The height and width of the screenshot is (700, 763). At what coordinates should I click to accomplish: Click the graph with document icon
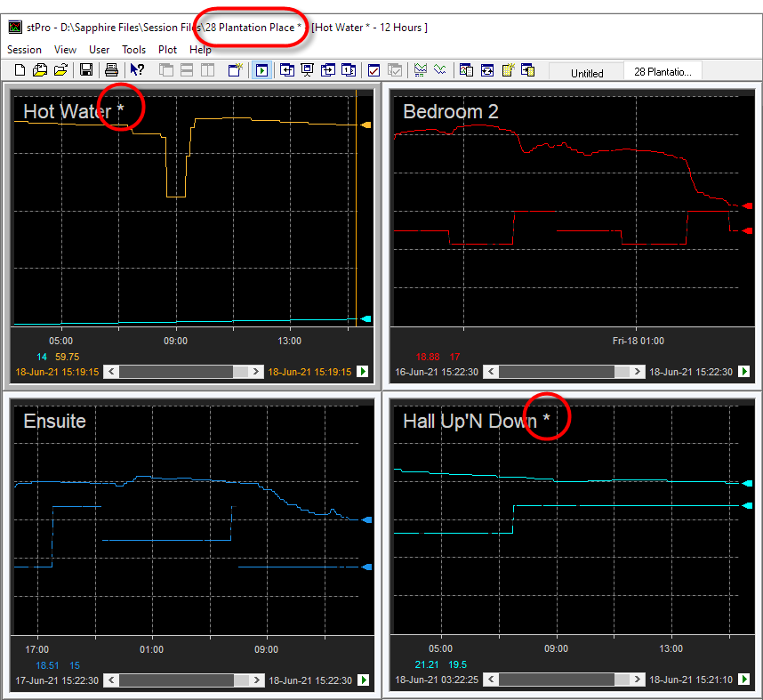[466, 70]
